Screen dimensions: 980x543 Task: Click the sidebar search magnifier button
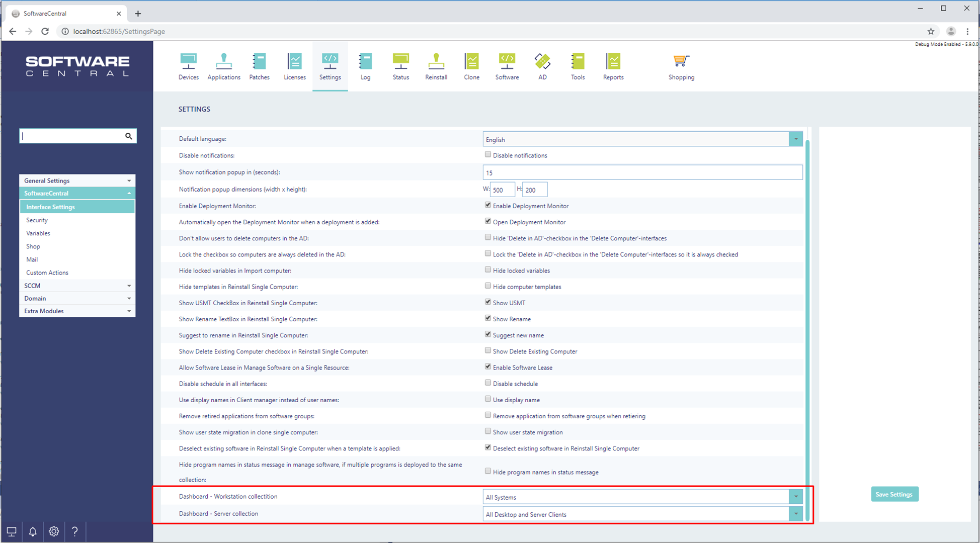129,136
